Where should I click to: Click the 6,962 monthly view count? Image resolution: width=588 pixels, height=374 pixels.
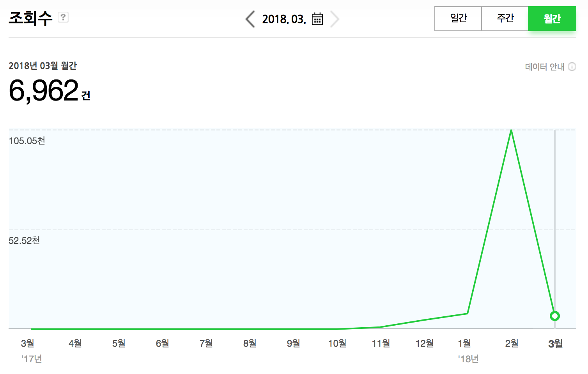pos(44,91)
